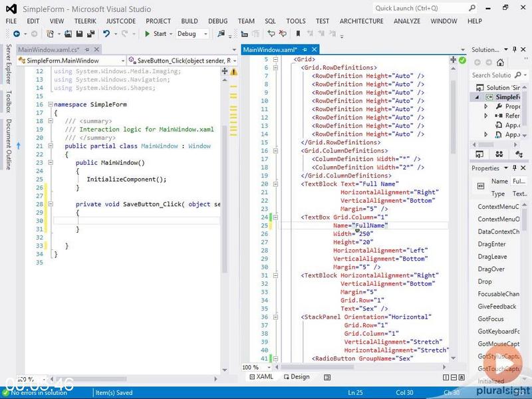Click the swap panes icon beside Design
Image resolution: width=532 pixels, height=399 pixels.
point(327,377)
